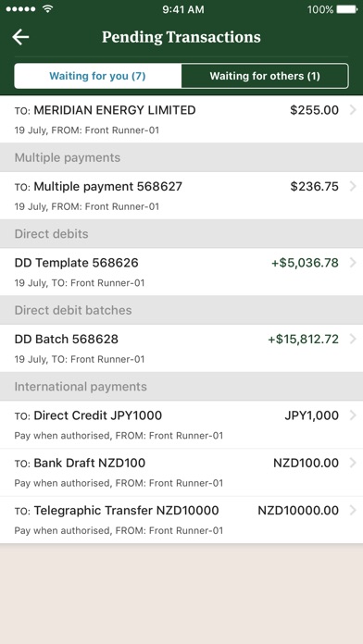Switch to Waiting for others (1) tab
The height and width of the screenshot is (644, 363).
coord(265,76)
